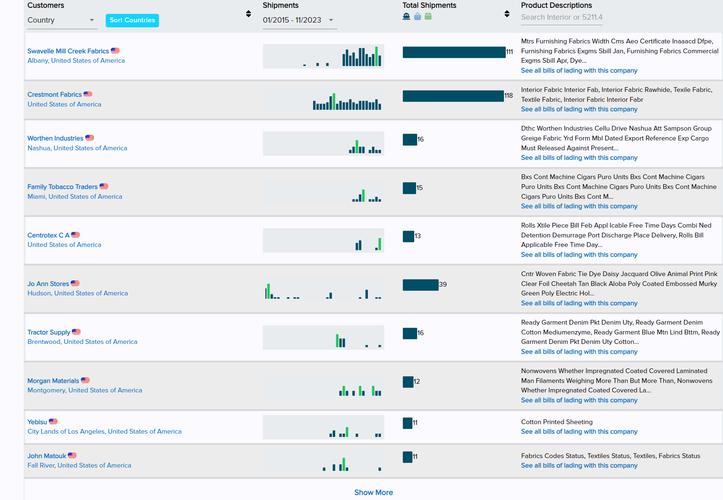Click the Tractor Supply shipments mini chart

[x=323, y=337]
